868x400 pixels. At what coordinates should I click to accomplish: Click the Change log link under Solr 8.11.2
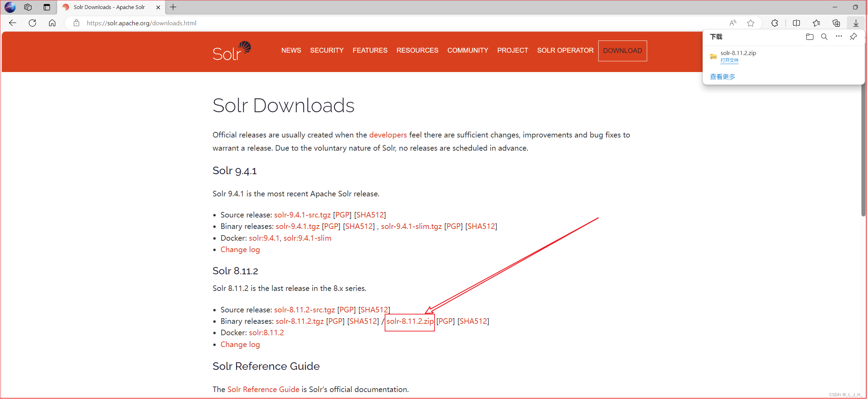tap(239, 344)
